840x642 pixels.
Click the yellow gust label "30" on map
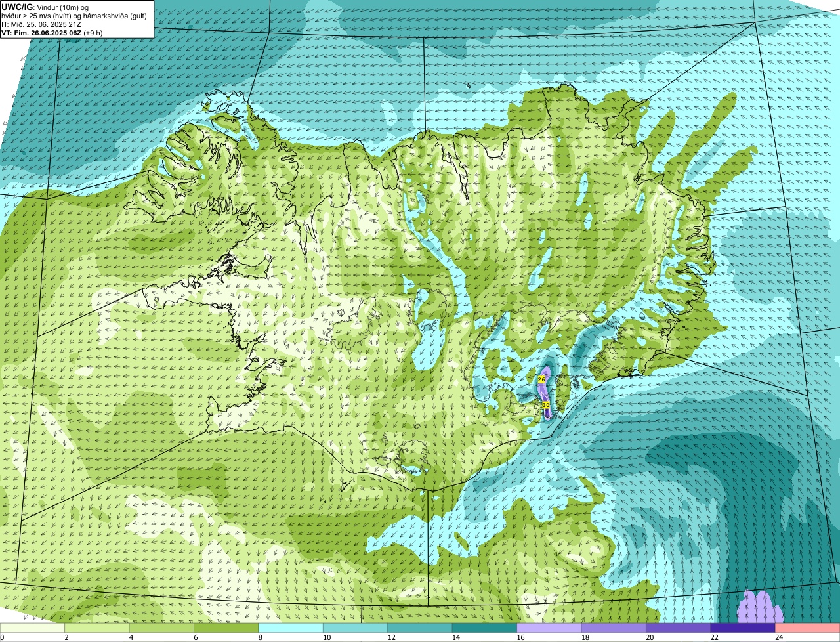click(545, 406)
